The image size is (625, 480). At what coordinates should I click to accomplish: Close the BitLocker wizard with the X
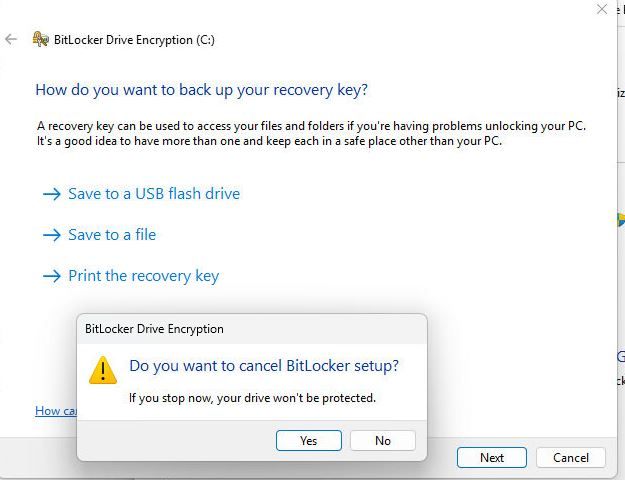pyautogui.click(x=602, y=9)
